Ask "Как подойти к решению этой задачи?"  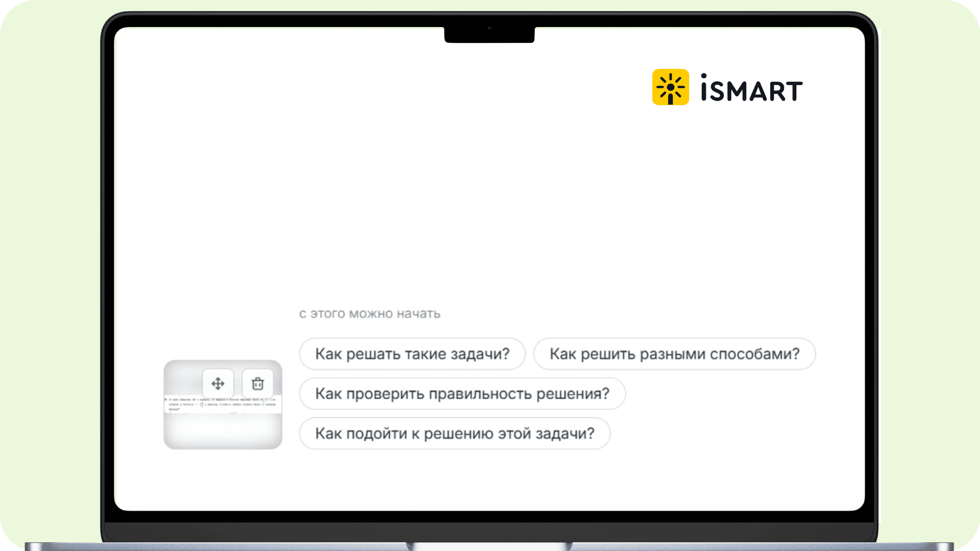coord(454,433)
